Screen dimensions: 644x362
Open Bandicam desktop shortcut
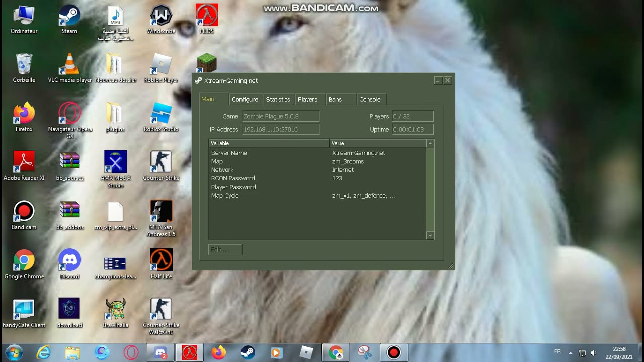(x=24, y=215)
